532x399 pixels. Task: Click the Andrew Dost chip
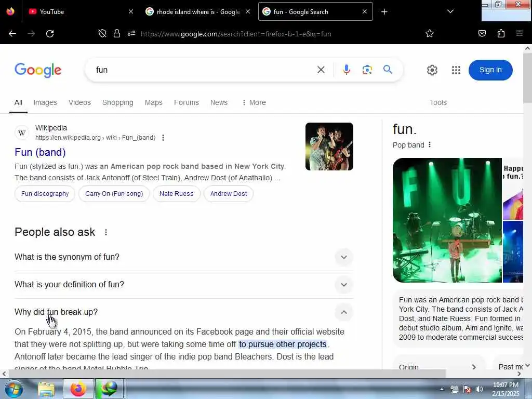coord(229,194)
